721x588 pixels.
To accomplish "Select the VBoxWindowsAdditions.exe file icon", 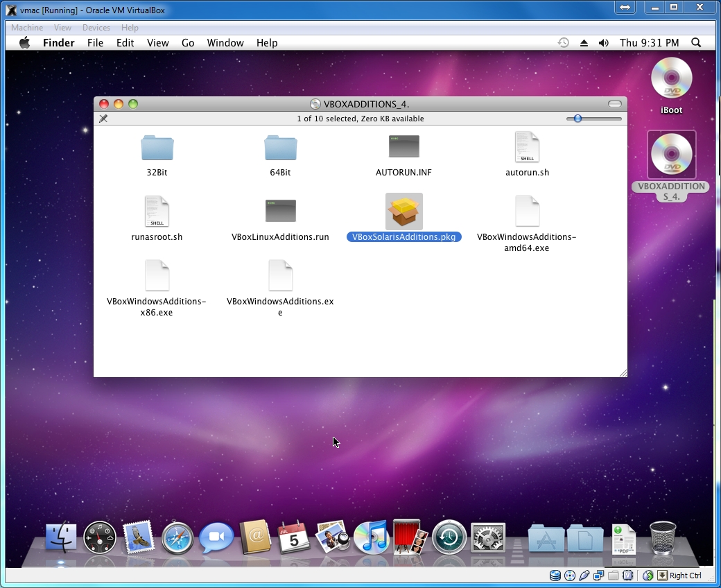I will [281, 275].
